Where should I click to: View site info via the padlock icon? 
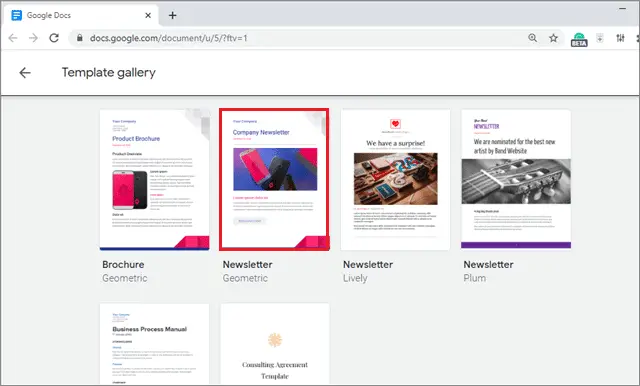(x=80, y=38)
